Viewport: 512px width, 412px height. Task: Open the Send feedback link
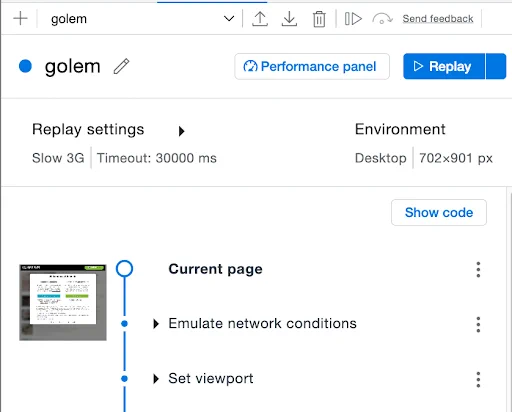(x=438, y=19)
